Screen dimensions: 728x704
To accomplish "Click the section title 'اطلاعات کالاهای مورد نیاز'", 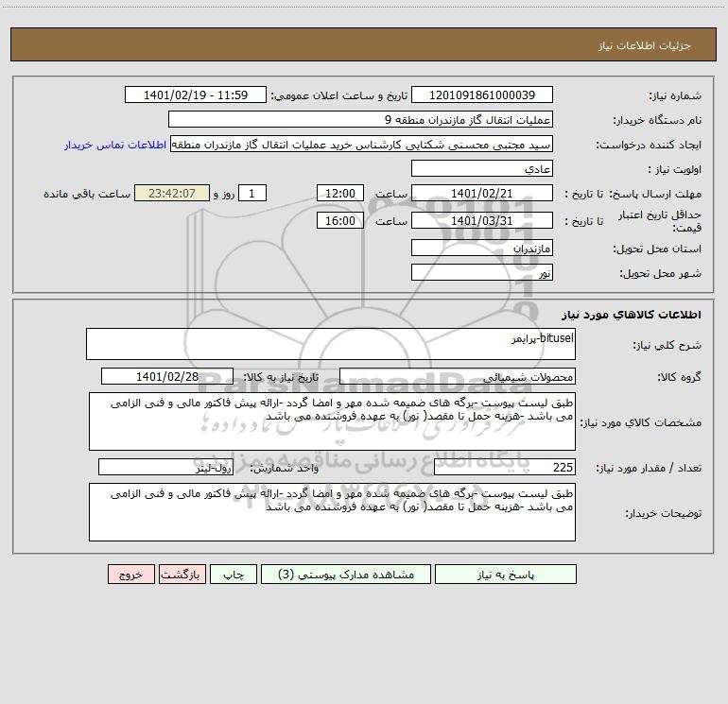I will (x=632, y=315).
